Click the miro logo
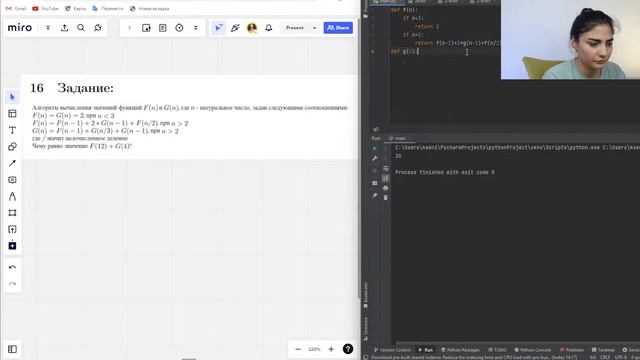Viewport: 640px width, 360px height. coord(20,28)
